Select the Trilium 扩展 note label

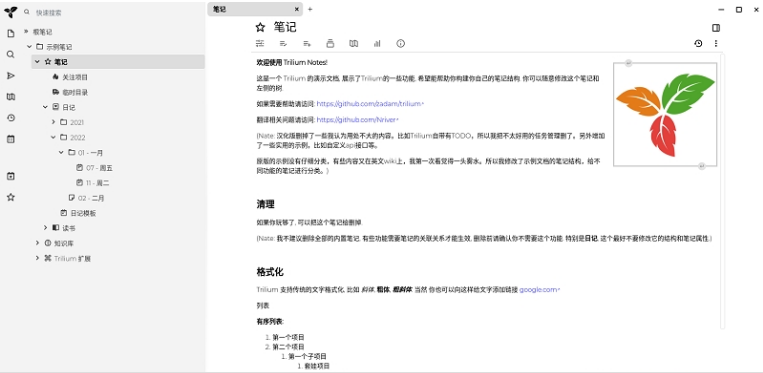(72, 258)
